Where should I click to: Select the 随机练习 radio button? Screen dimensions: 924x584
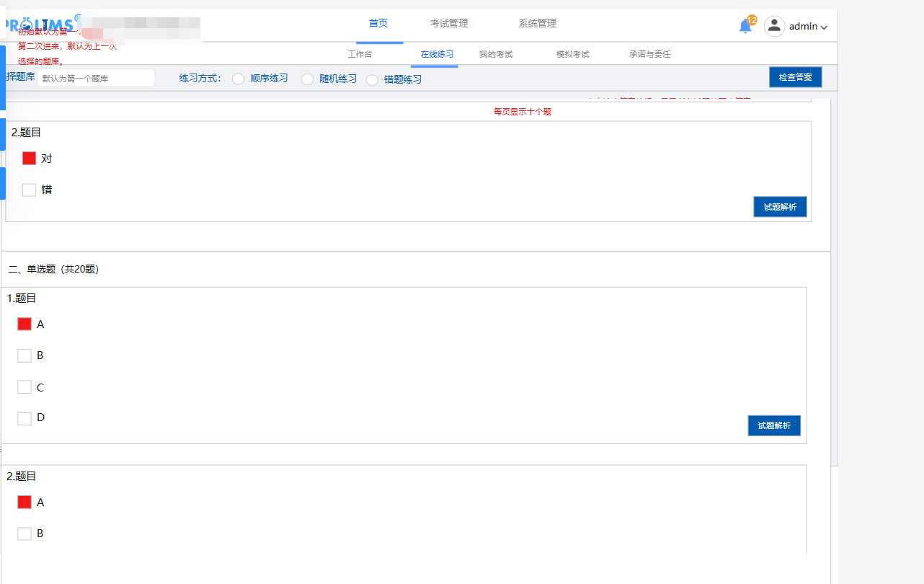pos(307,79)
